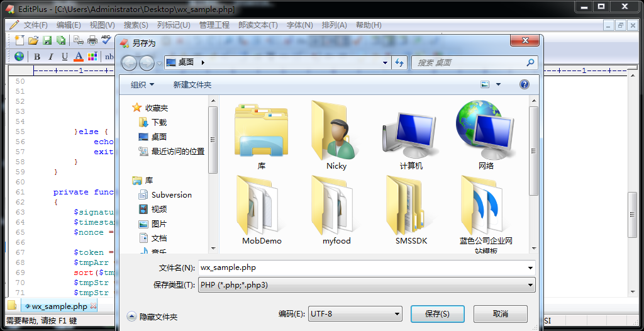
Task: Open the 帮助(H) menu
Action: (369, 25)
